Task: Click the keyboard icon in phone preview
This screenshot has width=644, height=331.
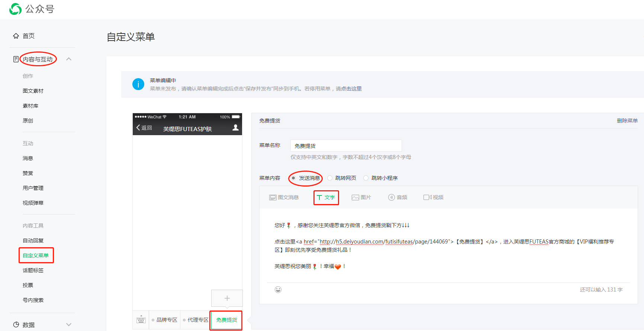Action: click(141, 320)
